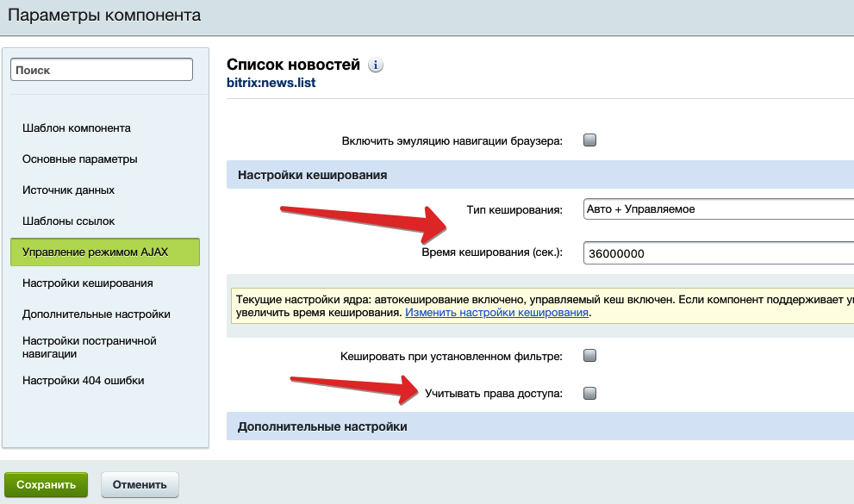The width and height of the screenshot is (854, 504).
Task: Collapse the Дополнительные настройки section header
Action: click(322, 426)
